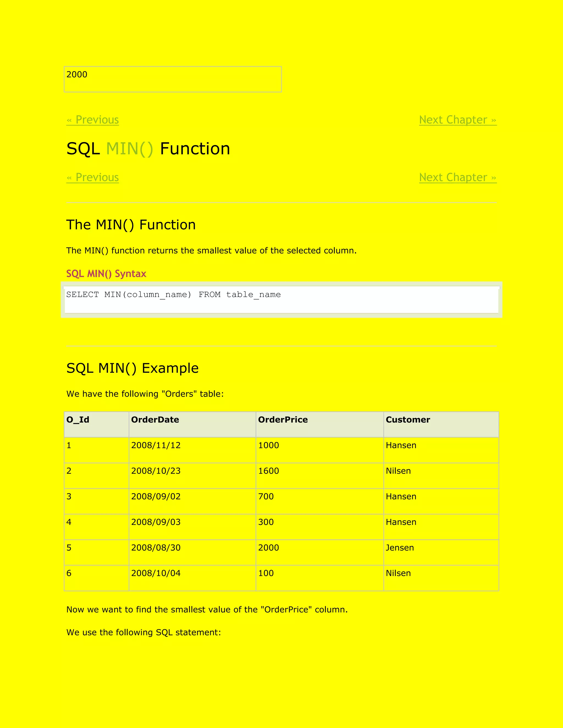Click the Next Chapter » link below the title
Screen dimensions: 563x728
coord(458,177)
